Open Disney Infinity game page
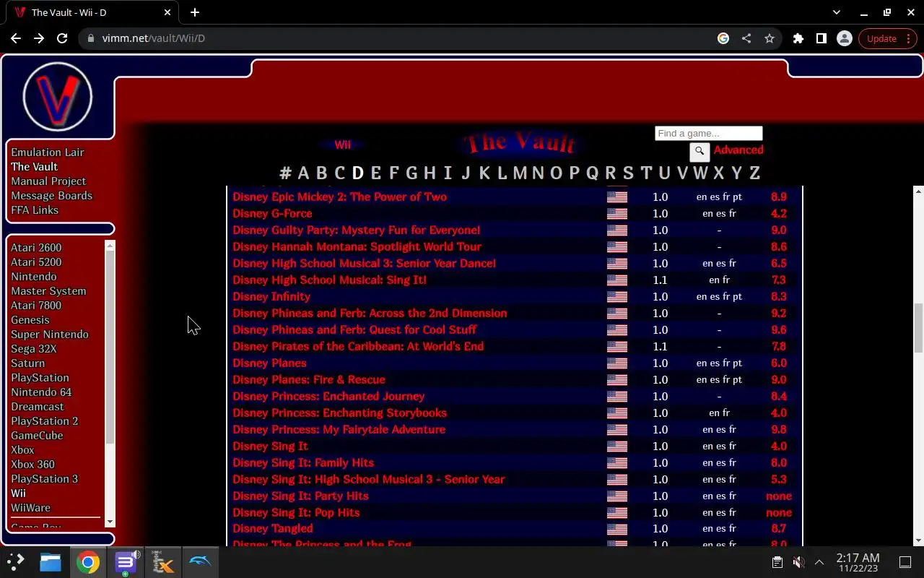This screenshot has height=578, width=924. point(271,297)
